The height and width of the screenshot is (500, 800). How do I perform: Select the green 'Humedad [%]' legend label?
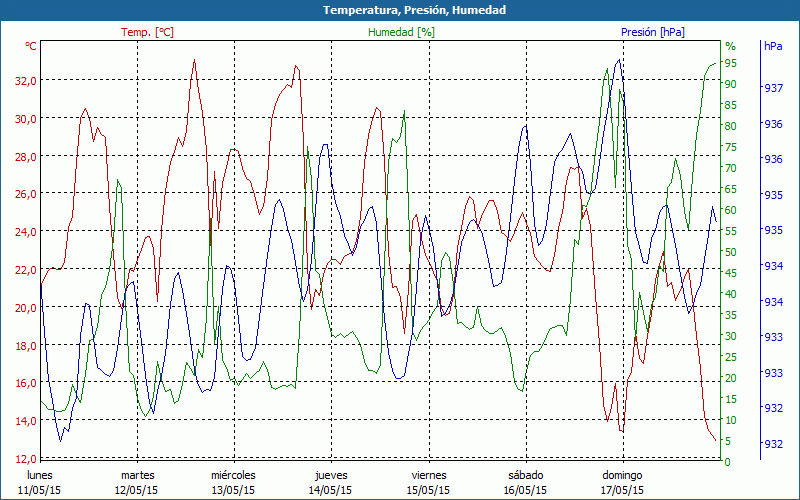coord(401,32)
